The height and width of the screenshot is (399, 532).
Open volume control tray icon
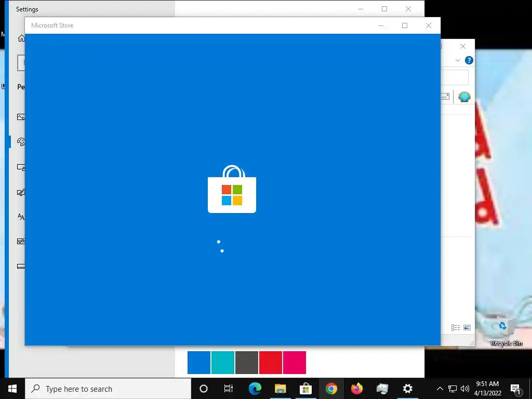coord(465,389)
